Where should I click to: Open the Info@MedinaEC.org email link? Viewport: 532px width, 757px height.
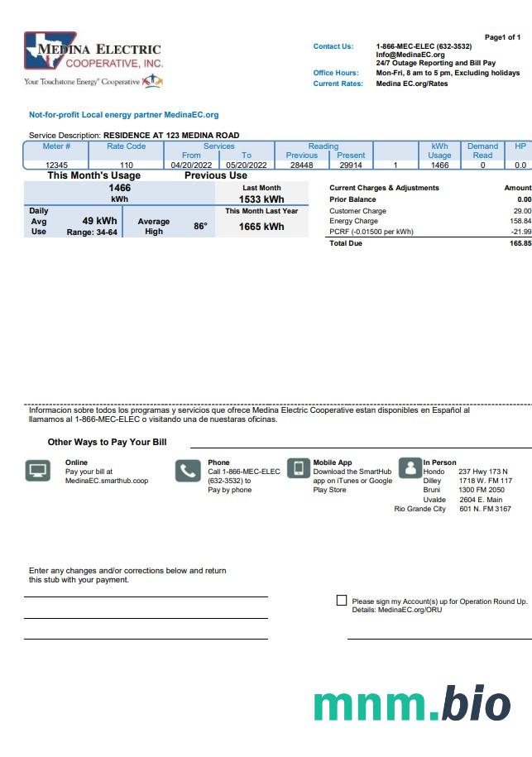coord(410,55)
